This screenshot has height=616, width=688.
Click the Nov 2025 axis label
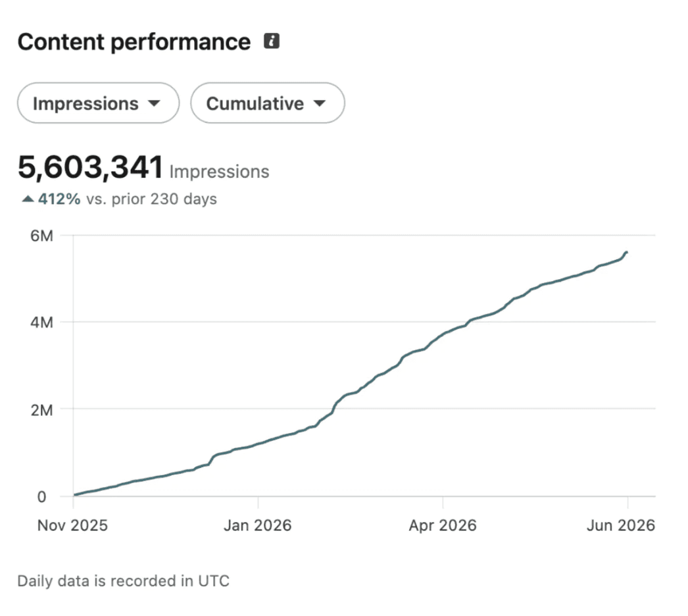[x=72, y=525]
